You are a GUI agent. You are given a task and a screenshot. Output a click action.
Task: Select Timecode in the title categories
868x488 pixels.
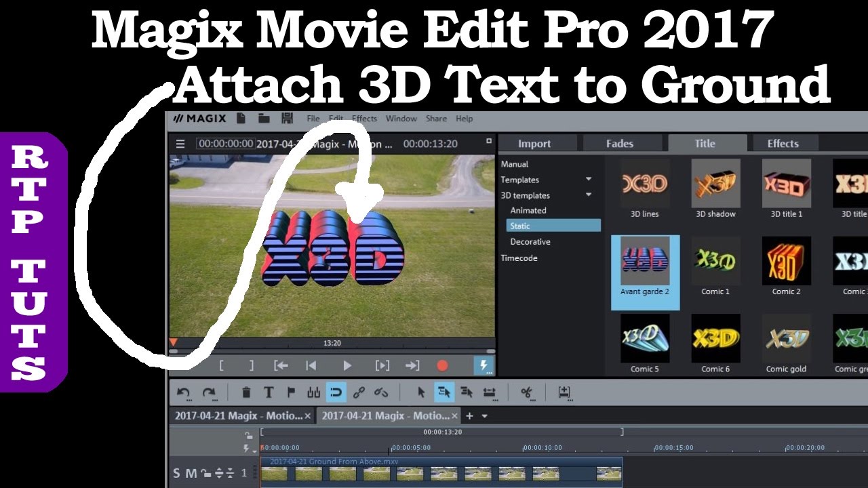pyautogui.click(x=519, y=258)
